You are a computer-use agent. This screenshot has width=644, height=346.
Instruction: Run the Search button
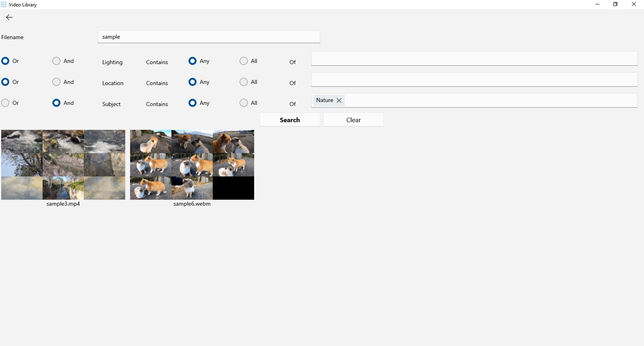[x=290, y=120]
